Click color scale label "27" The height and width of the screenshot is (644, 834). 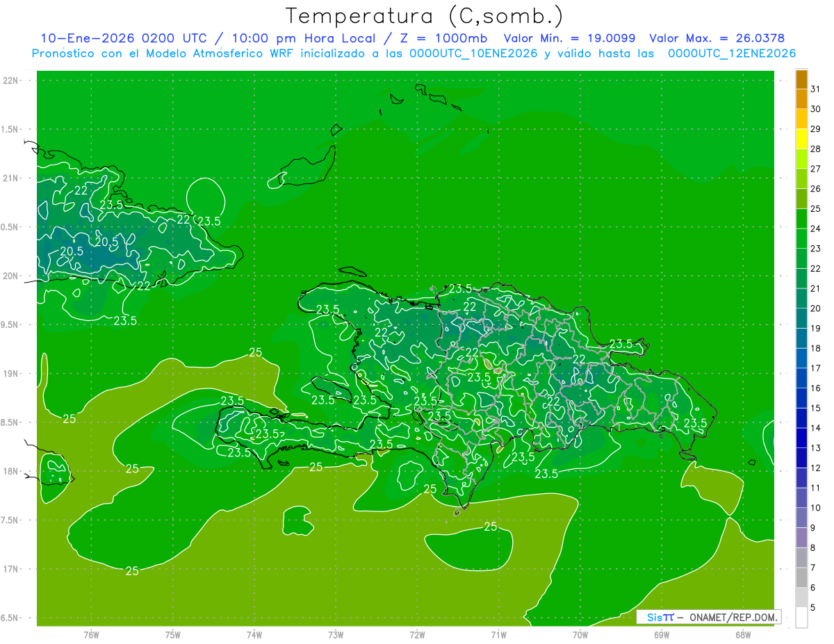[816, 169]
